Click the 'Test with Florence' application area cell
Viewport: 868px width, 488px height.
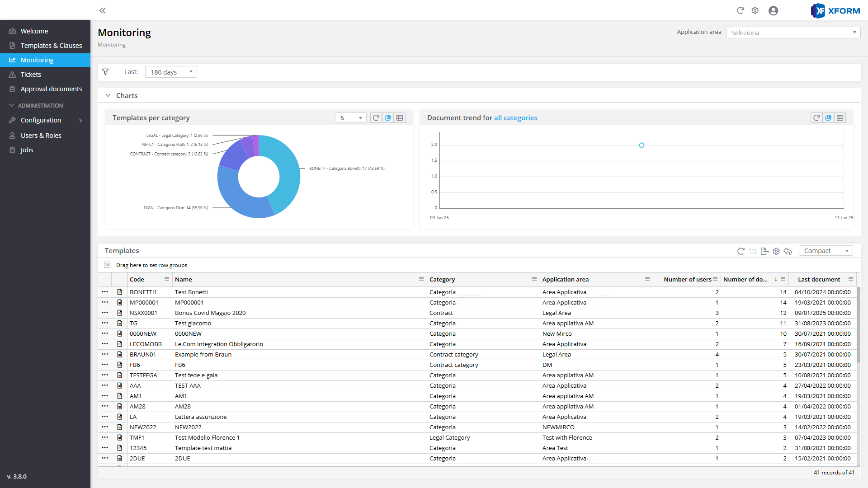[x=567, y=437]
